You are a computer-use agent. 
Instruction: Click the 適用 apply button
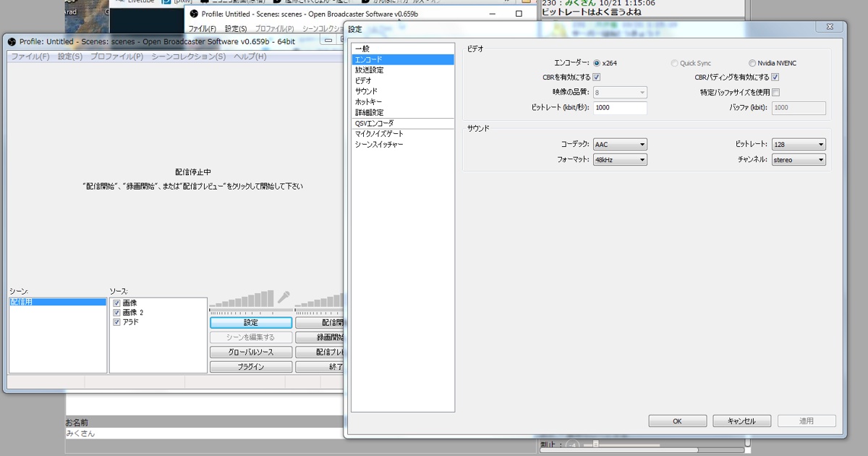point(807,421)
